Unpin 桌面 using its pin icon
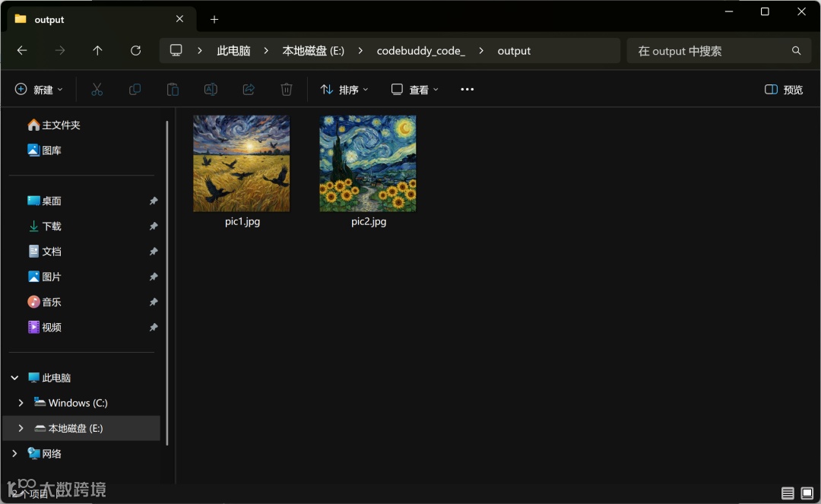821x504 pixels. [154, 201]
